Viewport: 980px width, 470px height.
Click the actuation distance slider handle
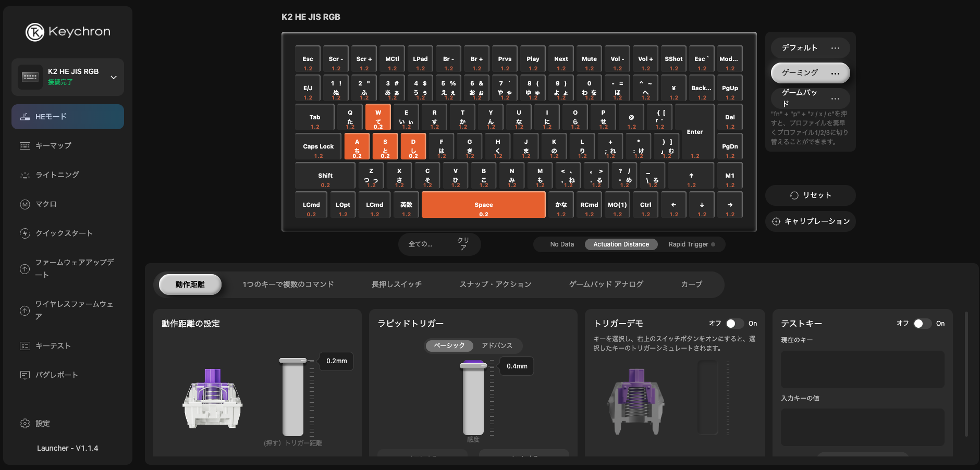click(293, 361)
